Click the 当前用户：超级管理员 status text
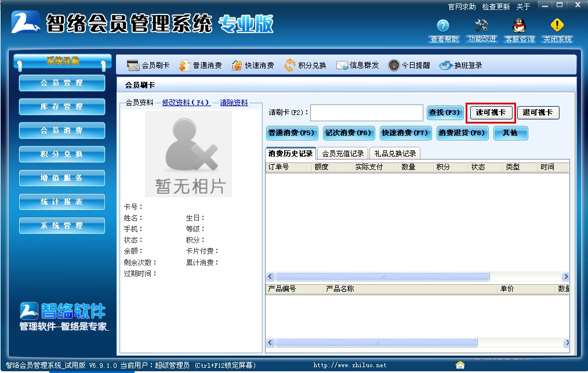Screen dimensions: 588x373 [x=155, y=365]
